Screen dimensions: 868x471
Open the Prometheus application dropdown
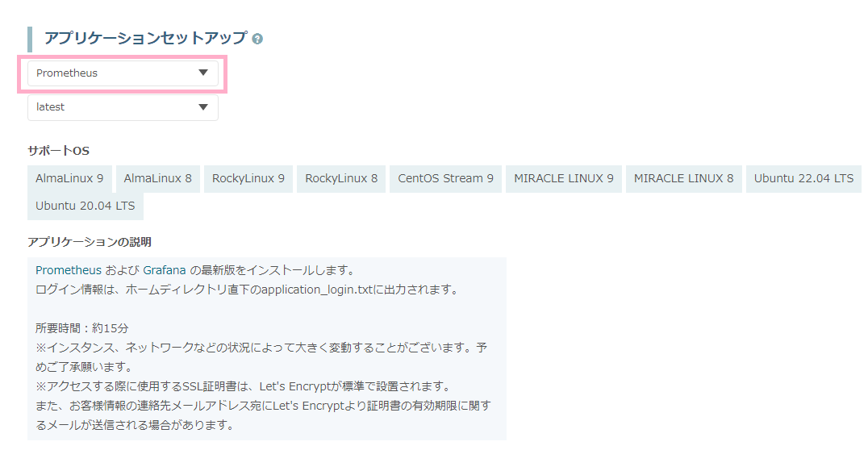coord(123,73)
